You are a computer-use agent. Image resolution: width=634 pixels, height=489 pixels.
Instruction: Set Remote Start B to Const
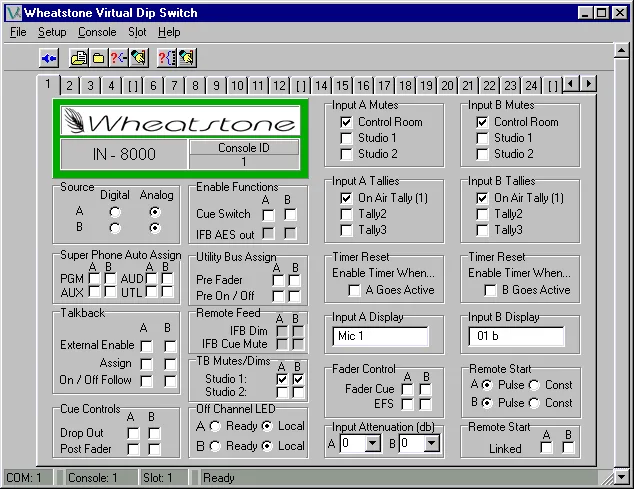click(534, 403)
